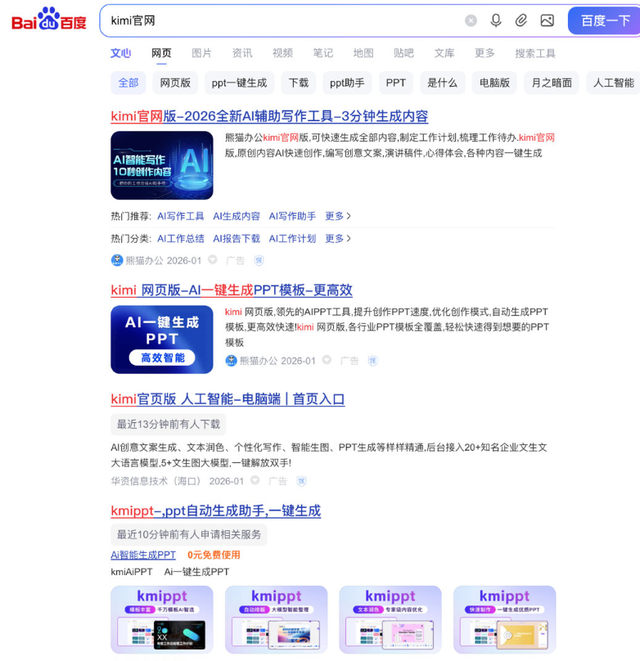
Task: Click the dropdown icon after 熊猫办公 2026-01 first result
Action: (212, 260)
